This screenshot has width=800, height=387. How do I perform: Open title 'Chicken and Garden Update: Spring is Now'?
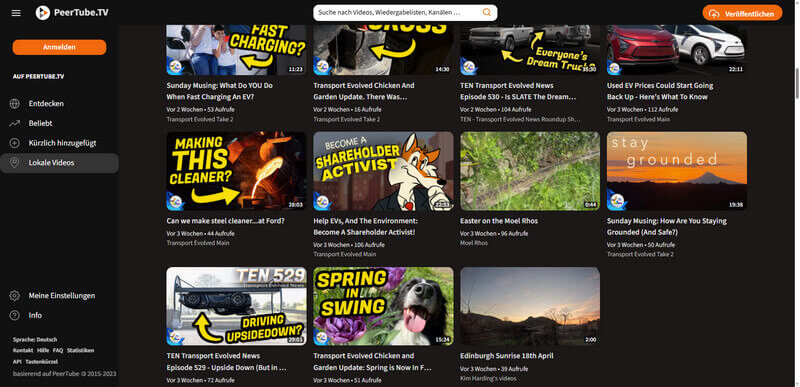pos(372,362)
